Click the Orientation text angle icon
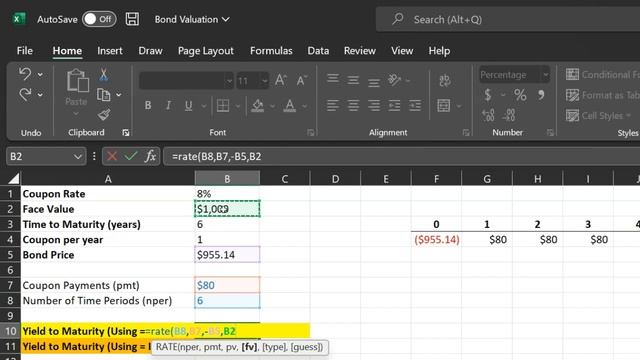640x360 pixels. tap(394, 80)
